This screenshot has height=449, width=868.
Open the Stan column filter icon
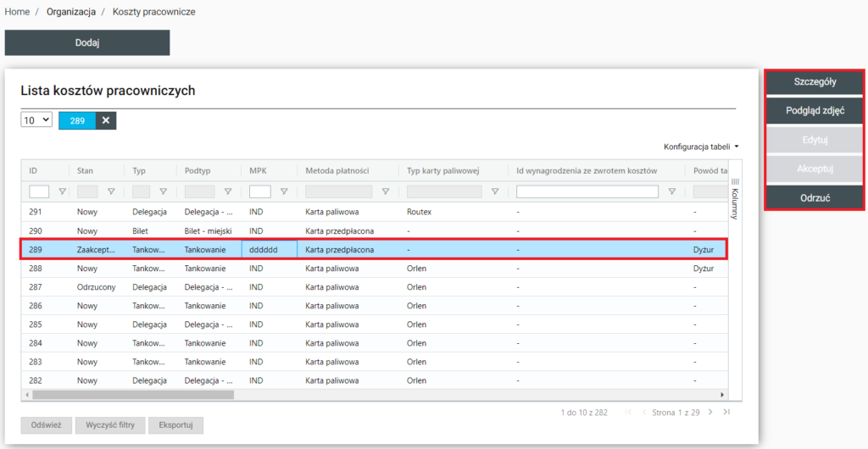110,191
